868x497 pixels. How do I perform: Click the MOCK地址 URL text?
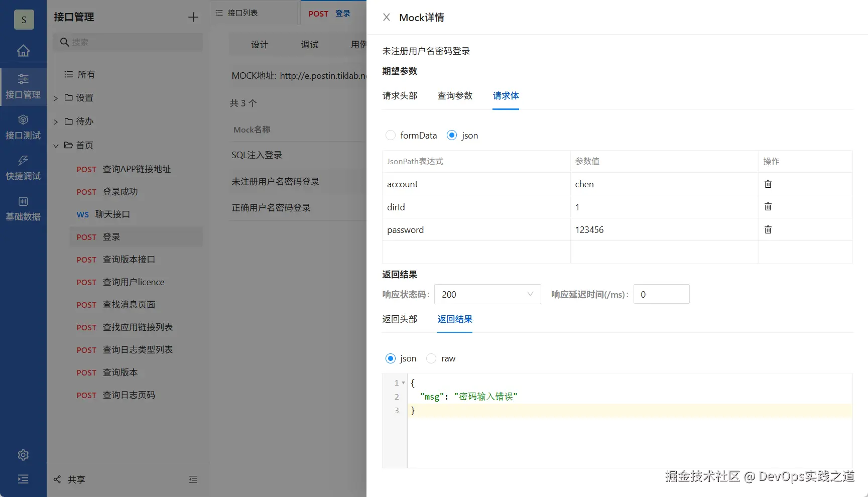[323, 76]
